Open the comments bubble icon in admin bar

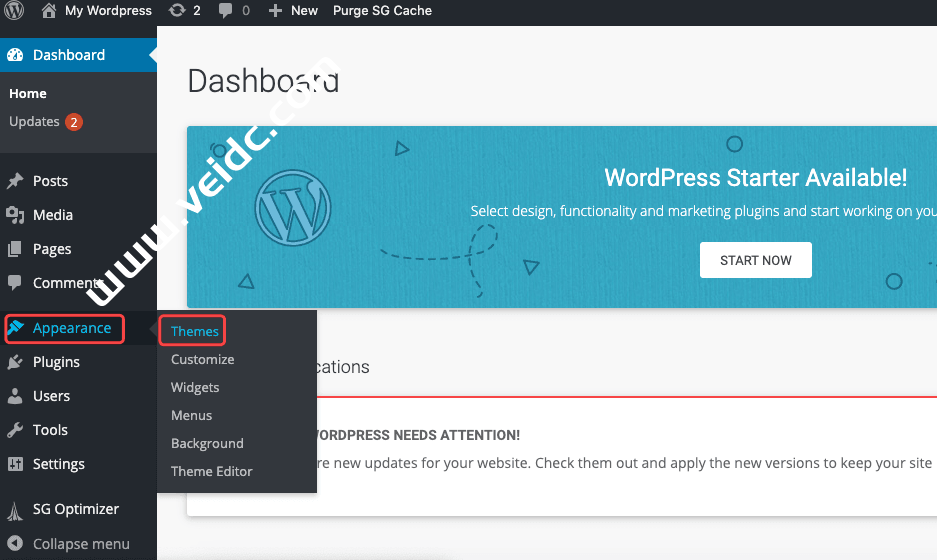coord(225,11)
